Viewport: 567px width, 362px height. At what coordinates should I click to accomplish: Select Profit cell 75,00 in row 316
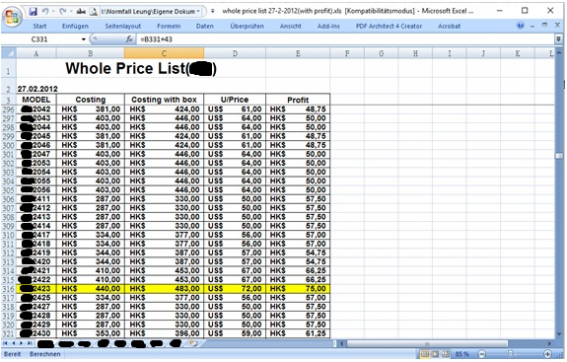pyautogui.click(x=298, y=289)
